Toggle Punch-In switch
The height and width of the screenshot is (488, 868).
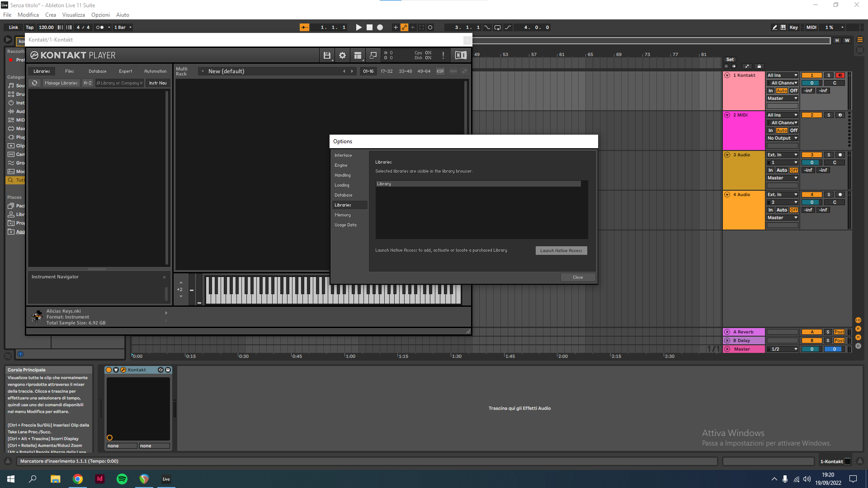pyautogui.click(x=487, y=28)
